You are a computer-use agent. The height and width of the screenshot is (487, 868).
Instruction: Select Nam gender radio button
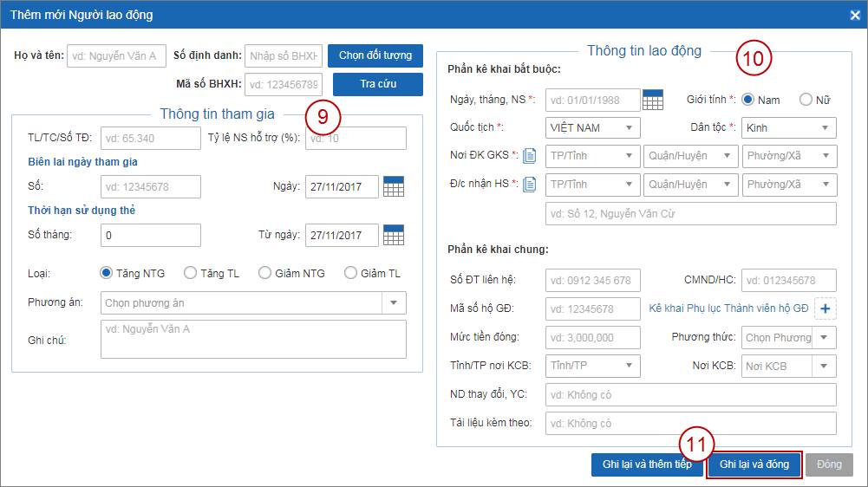coord(747,100)
